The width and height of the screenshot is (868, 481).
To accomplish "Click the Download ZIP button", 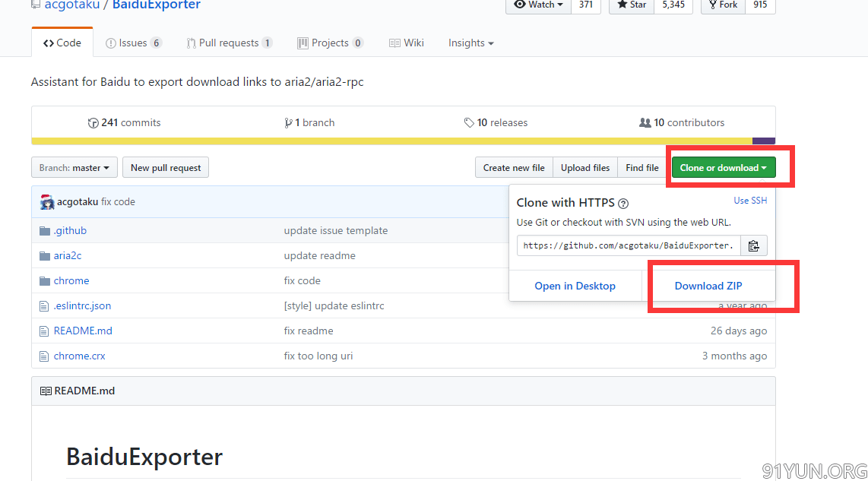I will pos(708,286).
